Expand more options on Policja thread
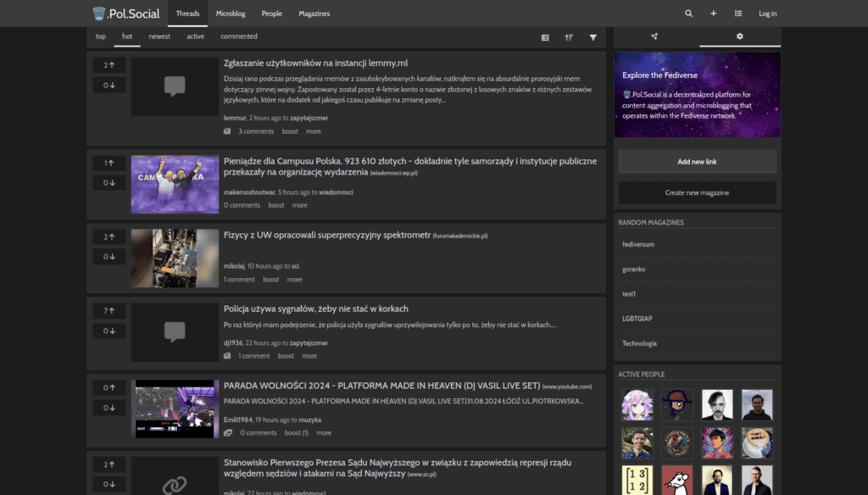Viewport: 868px width, 495px height. (309, 356)
